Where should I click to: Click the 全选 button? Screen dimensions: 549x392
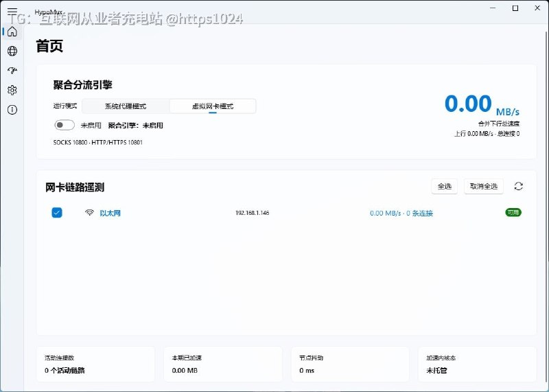pyautogui.click(x=444, y=186)
